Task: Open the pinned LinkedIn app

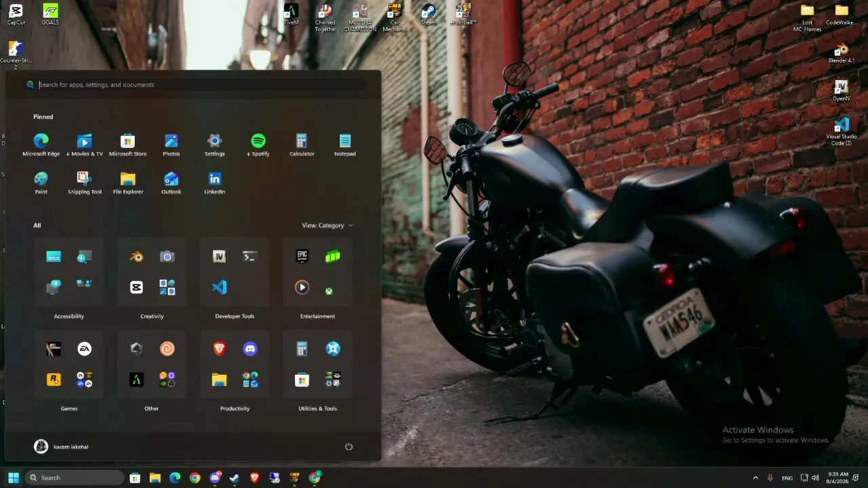Action: click(214, 183)
